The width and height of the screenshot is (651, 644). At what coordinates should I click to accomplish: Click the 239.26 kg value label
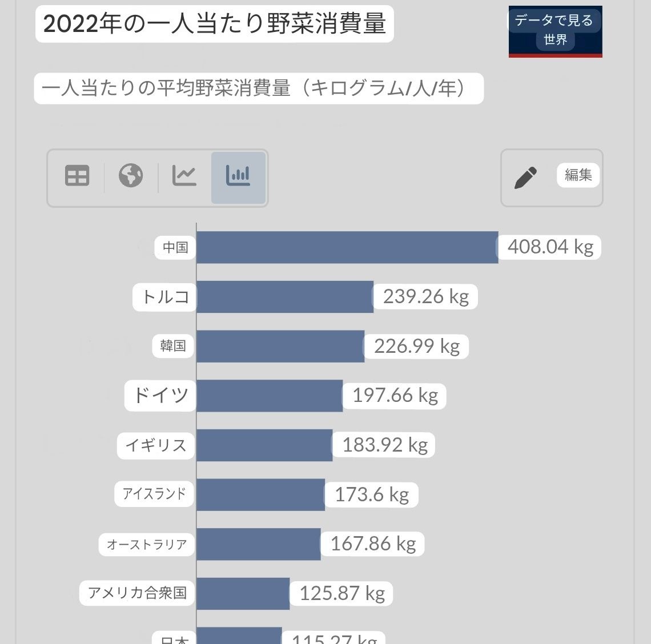(425, 297)
